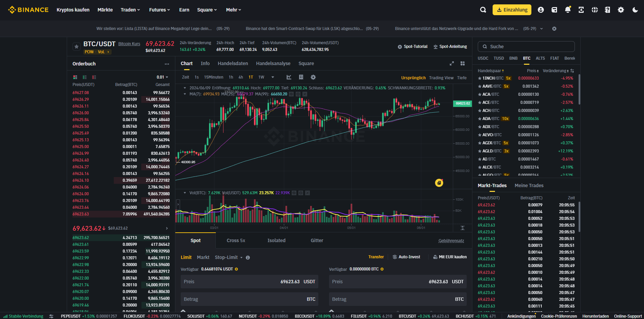Open the search magnifier in top navigation

click(483, 10)
